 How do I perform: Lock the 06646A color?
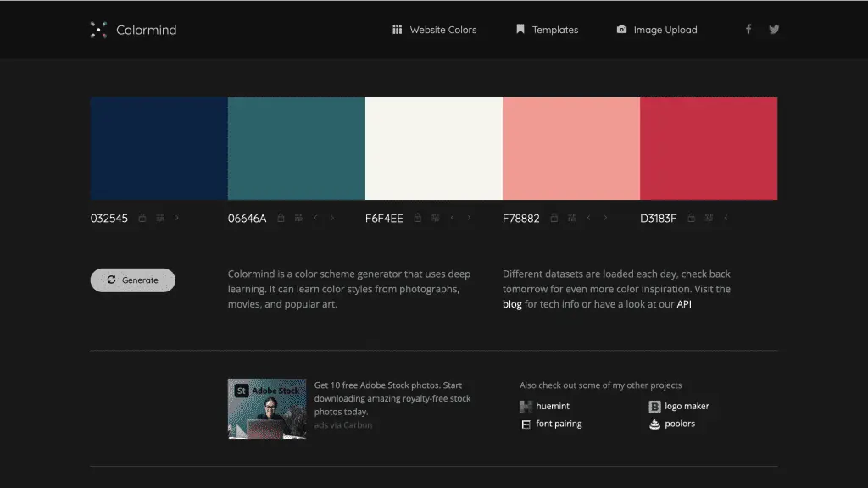click(281, 218)
